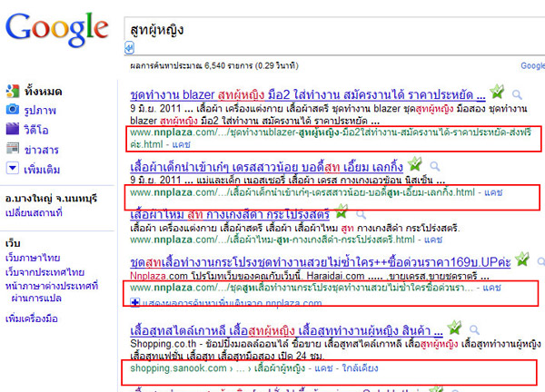Click the Google logo
The height and width of the screenshot is (392, 545).
pyautogui.click(x=56, y=30)
